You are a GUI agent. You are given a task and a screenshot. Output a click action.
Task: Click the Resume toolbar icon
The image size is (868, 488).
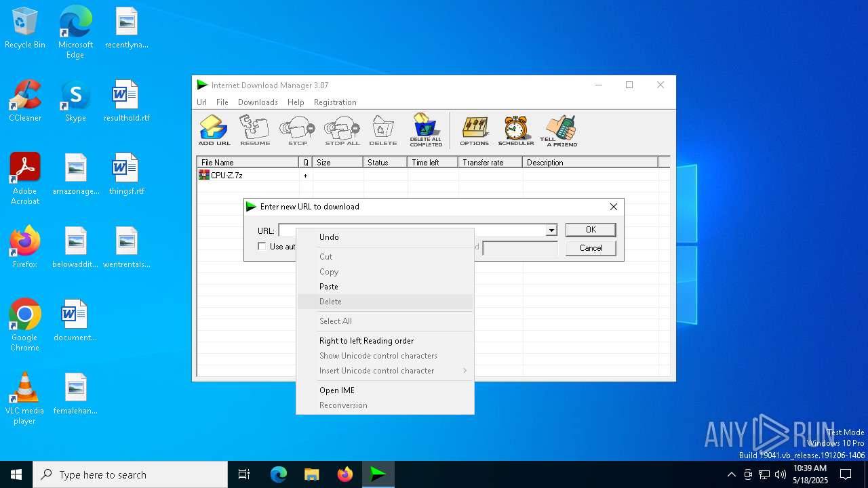(x=255, y=130)
